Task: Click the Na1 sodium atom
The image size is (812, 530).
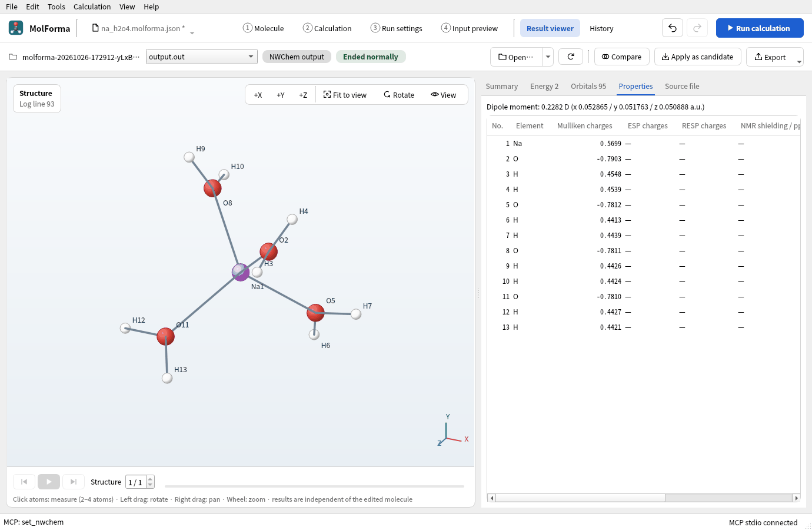Action: tap(241, 272)
